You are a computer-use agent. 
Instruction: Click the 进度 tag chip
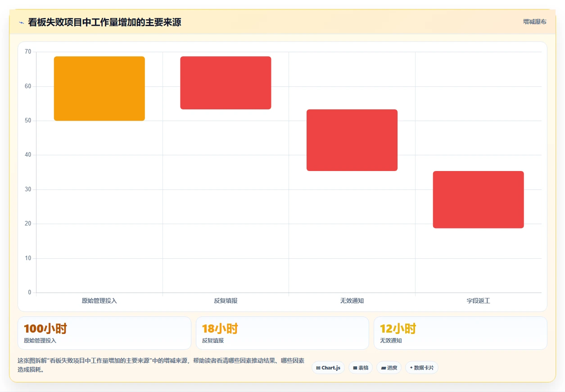pos(389,368)
